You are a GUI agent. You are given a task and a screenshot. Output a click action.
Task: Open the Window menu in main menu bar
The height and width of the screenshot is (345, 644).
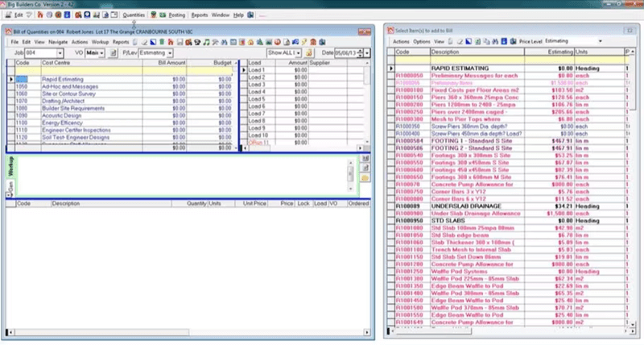220,15
